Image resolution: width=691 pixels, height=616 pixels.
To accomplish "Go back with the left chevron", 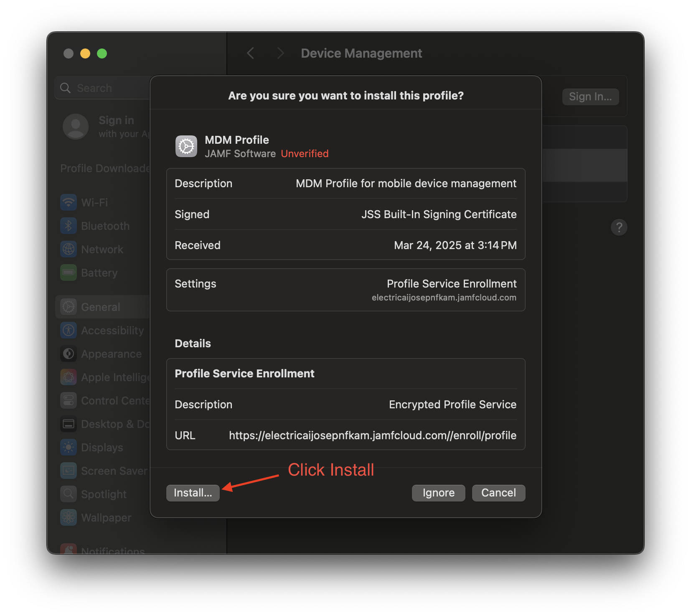I will pyautogui.click(x=251, y=53).
